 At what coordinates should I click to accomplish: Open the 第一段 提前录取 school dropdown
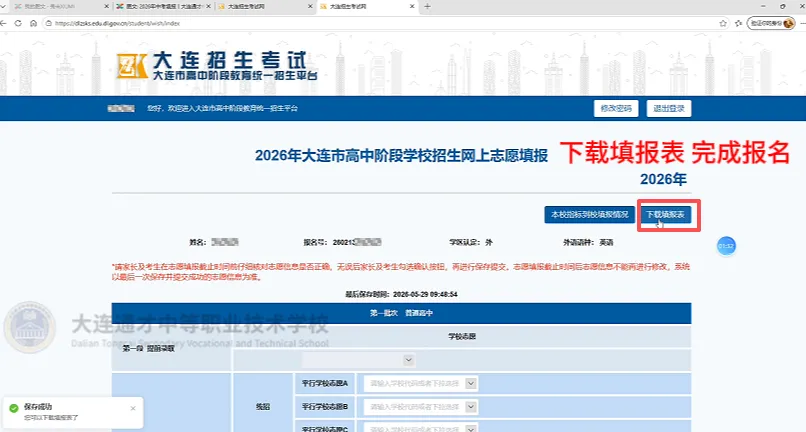pos(358,360)
